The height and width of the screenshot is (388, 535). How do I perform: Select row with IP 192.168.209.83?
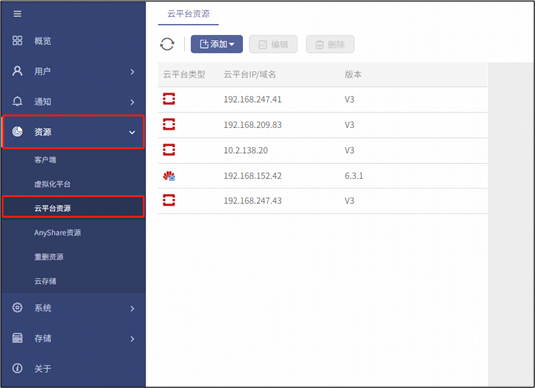(x=322, y=125)
